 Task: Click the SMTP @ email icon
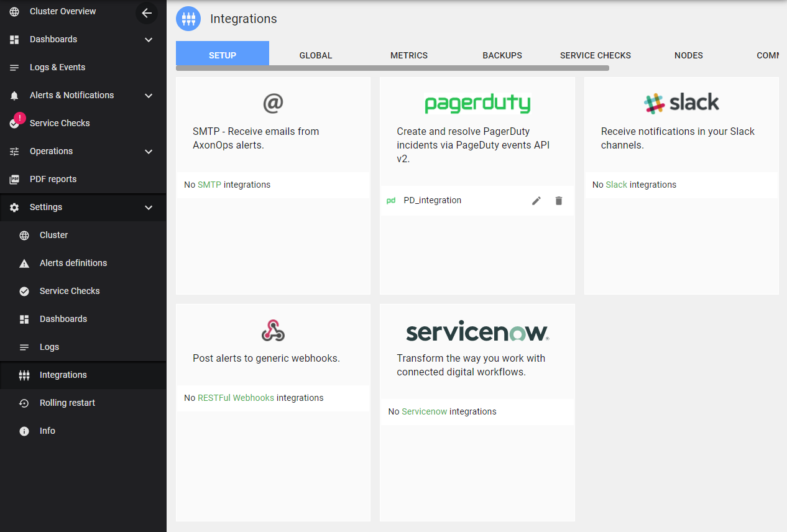point(273,103)
